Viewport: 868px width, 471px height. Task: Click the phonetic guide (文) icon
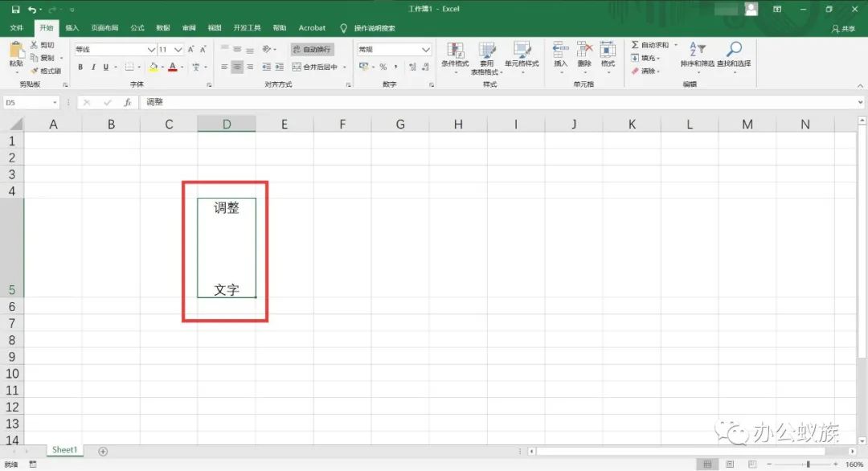pos(195,67)
